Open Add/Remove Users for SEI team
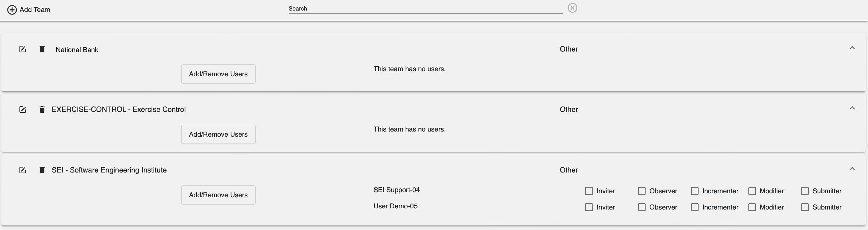Screen dimensions: 868x230 tap(218, 195)
